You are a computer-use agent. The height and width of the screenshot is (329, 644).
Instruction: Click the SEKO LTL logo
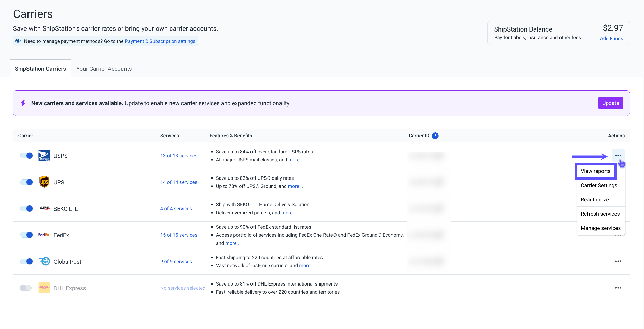[45, 208]
